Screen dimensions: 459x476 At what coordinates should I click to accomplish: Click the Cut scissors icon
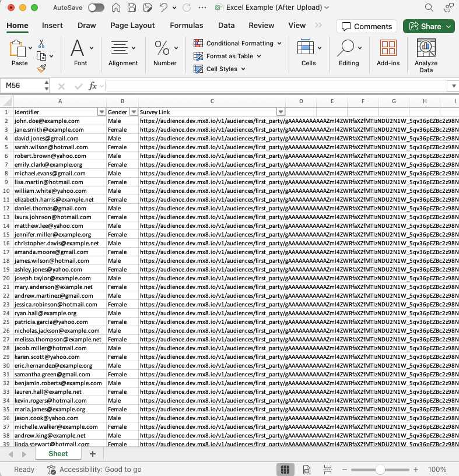click(41, 44)
